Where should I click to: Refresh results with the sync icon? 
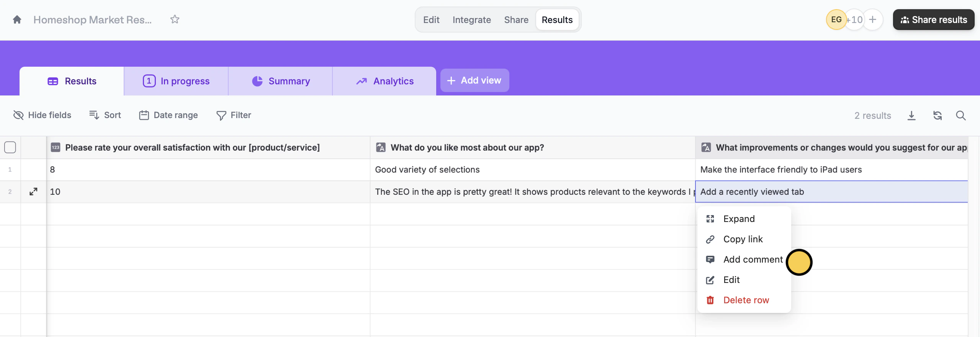point(937,115)
